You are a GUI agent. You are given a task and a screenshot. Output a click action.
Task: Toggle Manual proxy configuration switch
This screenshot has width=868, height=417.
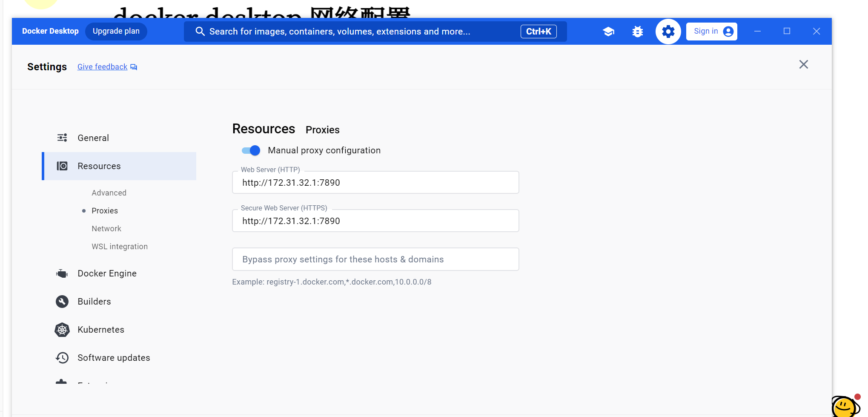pyautogui.click(x=251, y=150)
